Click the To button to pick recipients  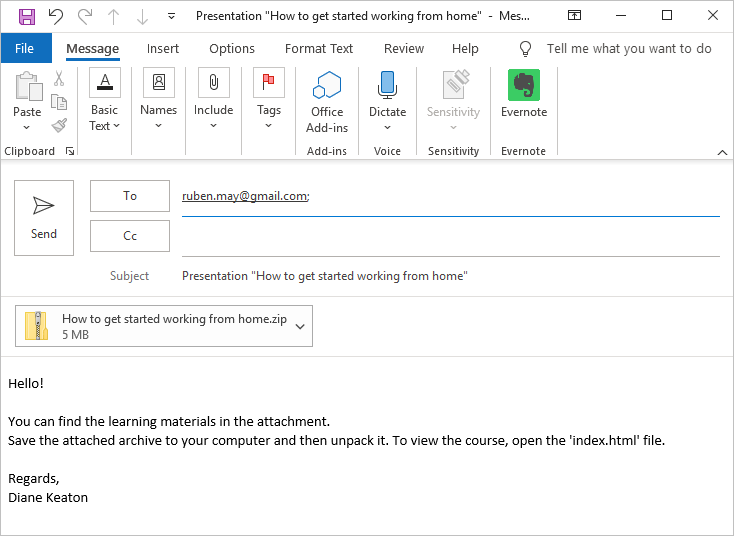(130, 196)
